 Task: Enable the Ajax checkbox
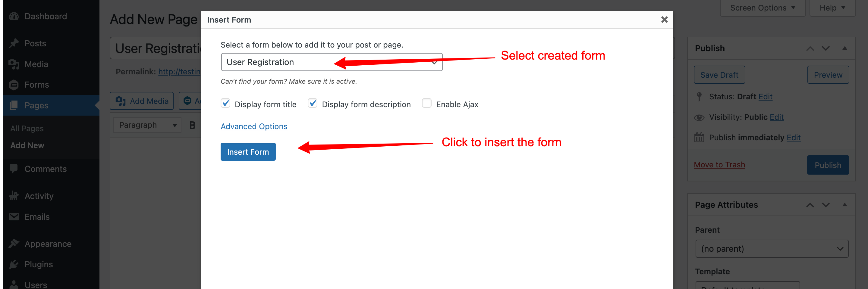point(426,103)
